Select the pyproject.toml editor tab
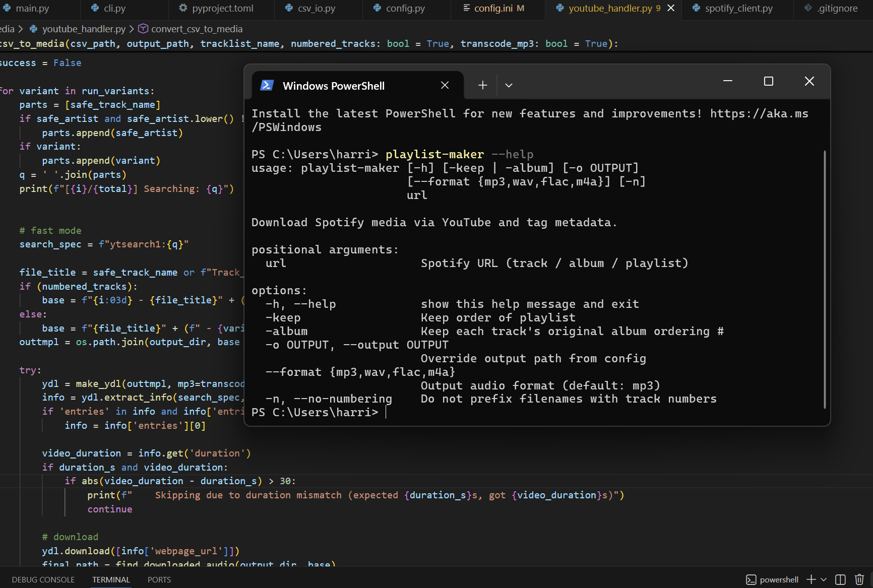 (222, 8)
